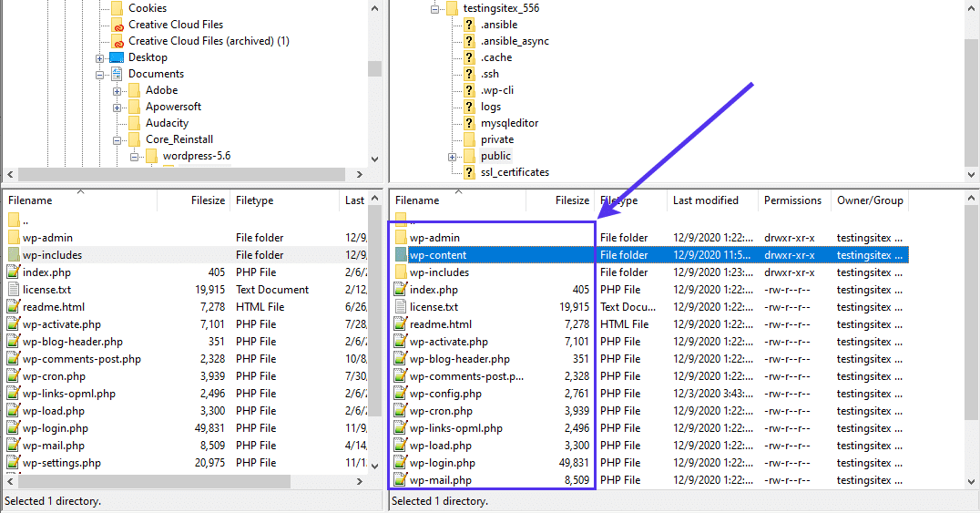Click the Desktop icon in local tree
980x513 pixels.
[x=117, y=57]
